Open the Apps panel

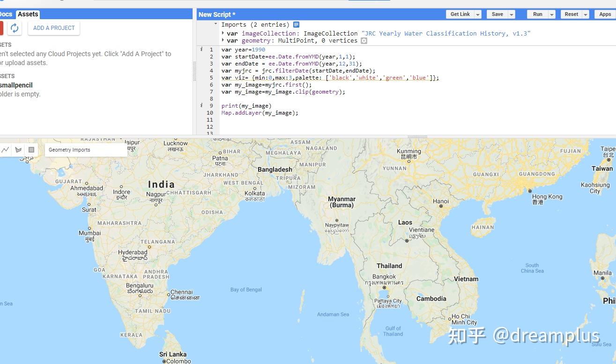tap(605, 14)
